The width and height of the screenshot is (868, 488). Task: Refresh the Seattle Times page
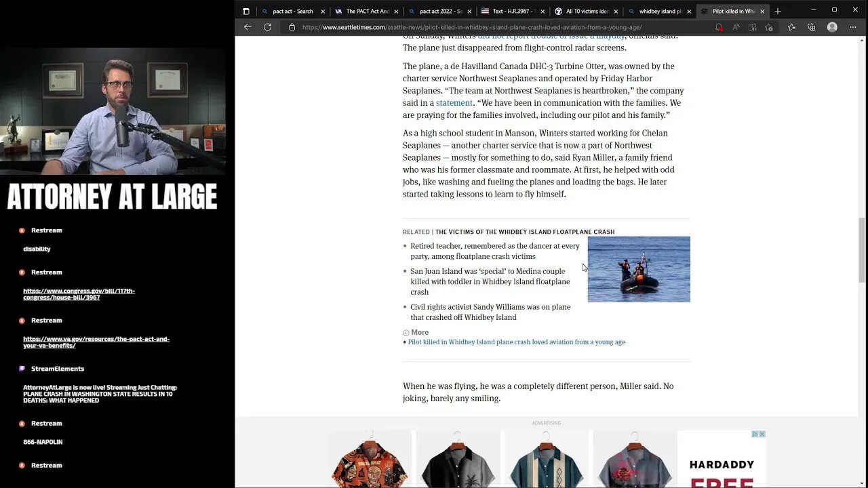pos(268,27)
